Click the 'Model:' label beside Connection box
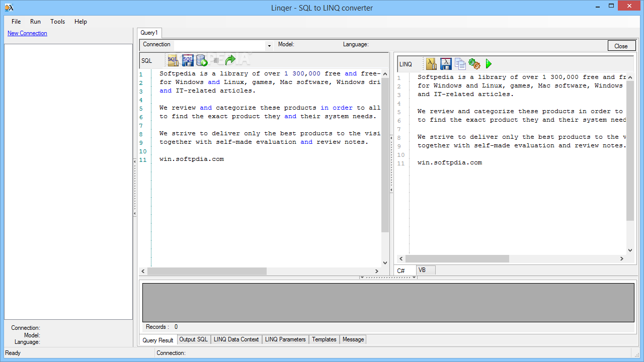This screenshot has height=362, width=644. 286,44
